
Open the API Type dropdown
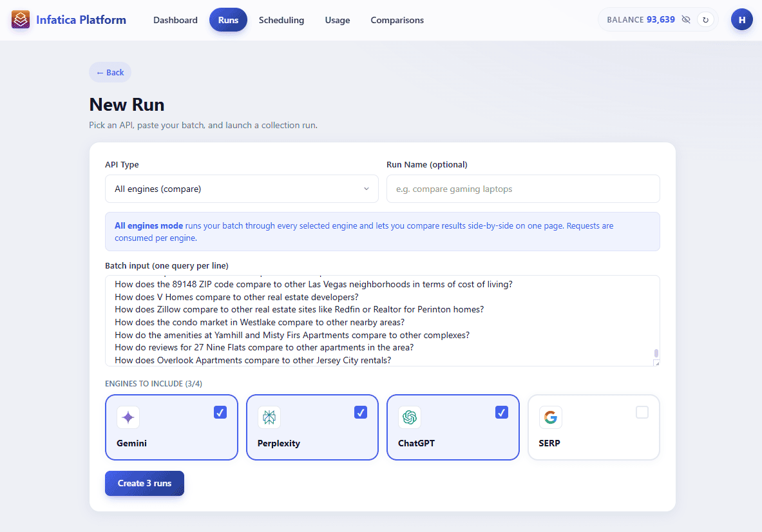242,189
